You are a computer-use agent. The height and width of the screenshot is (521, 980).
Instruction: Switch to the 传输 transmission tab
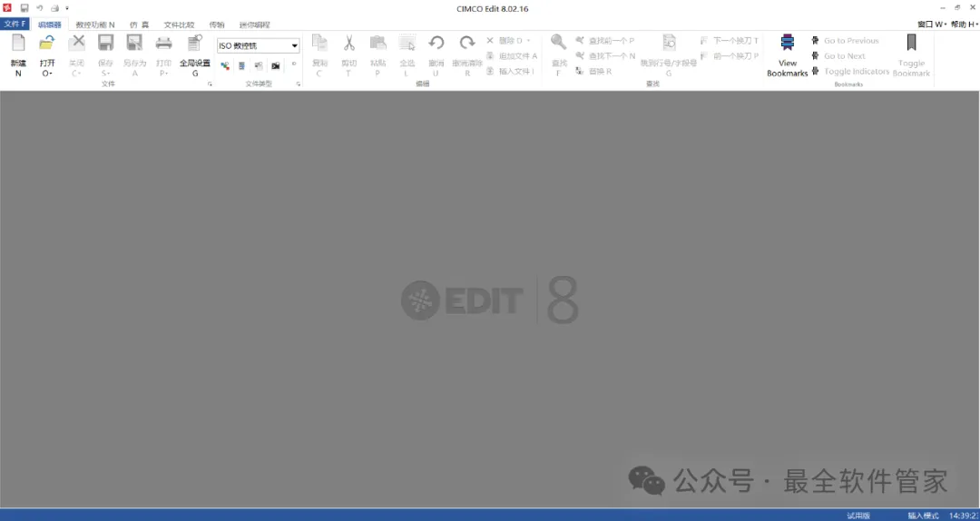point(217,25)
